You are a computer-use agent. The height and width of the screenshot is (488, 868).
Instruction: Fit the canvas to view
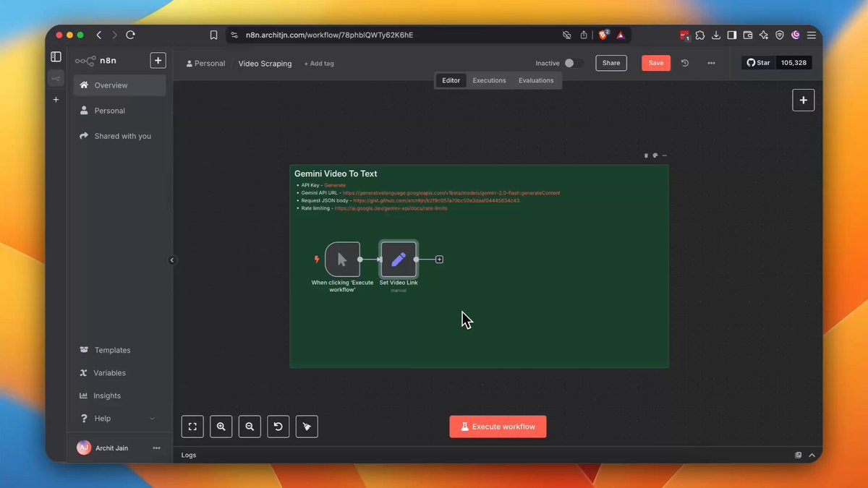pos(192,427)
